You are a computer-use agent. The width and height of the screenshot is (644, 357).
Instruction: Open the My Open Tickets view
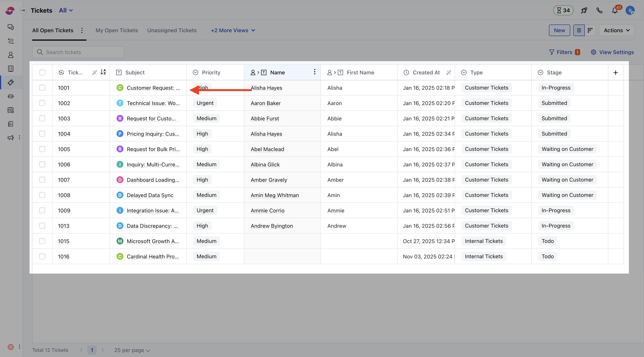[x=117, y=30]
